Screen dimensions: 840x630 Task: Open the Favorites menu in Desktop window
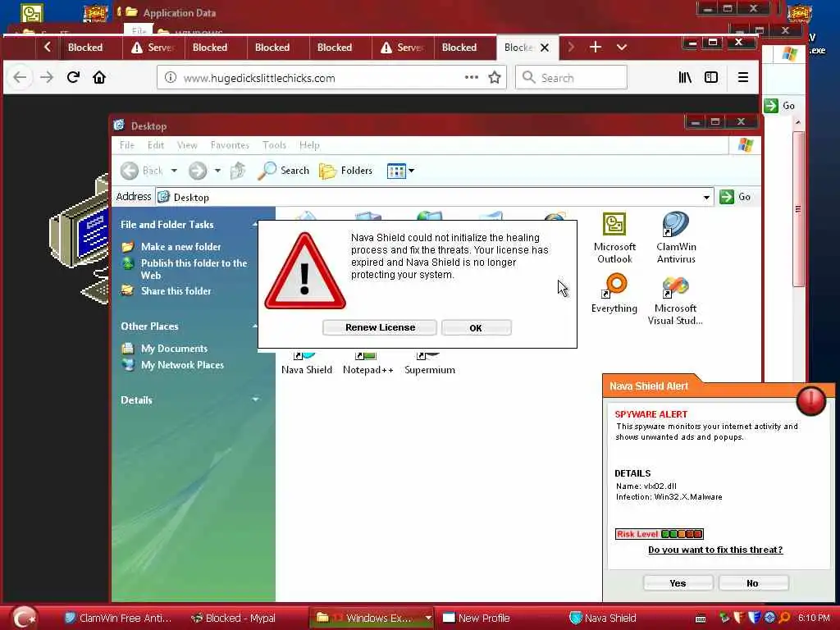230,144
